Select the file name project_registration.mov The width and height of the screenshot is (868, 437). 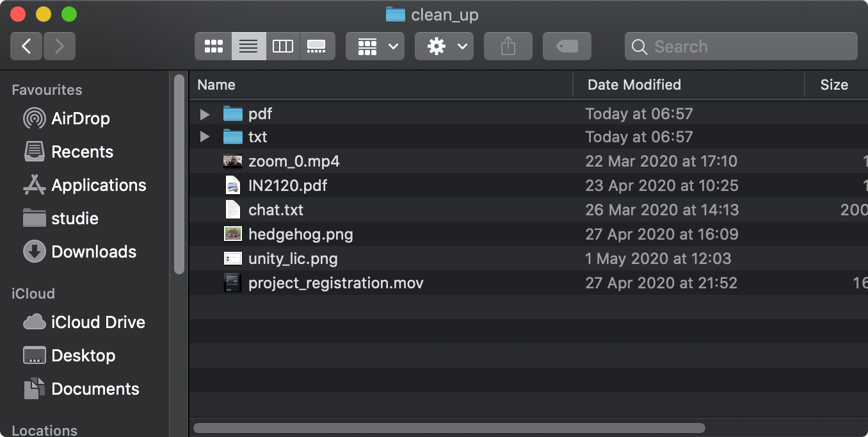pyautogui.click(x=336, y=283)
